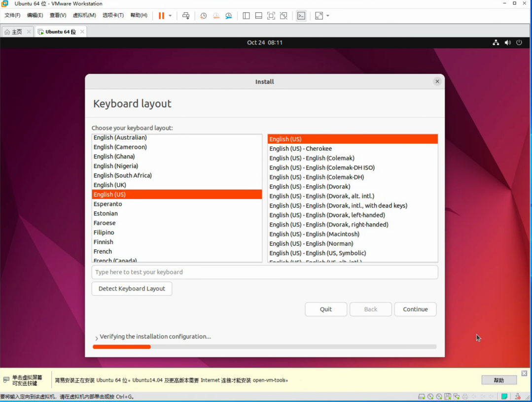Choose English (Colemak-DH ISO) variant
532x402 pixels.
click(353, 167)
